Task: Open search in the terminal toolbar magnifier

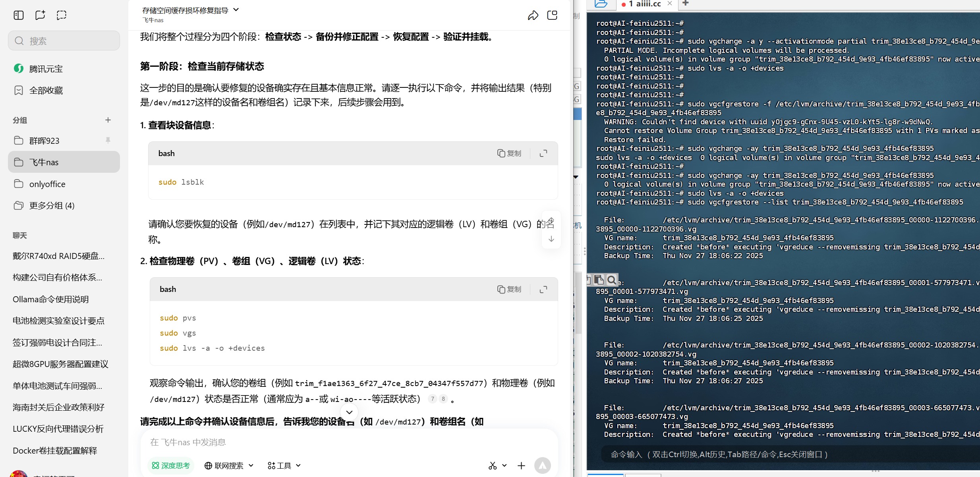Action: (612, 280)
